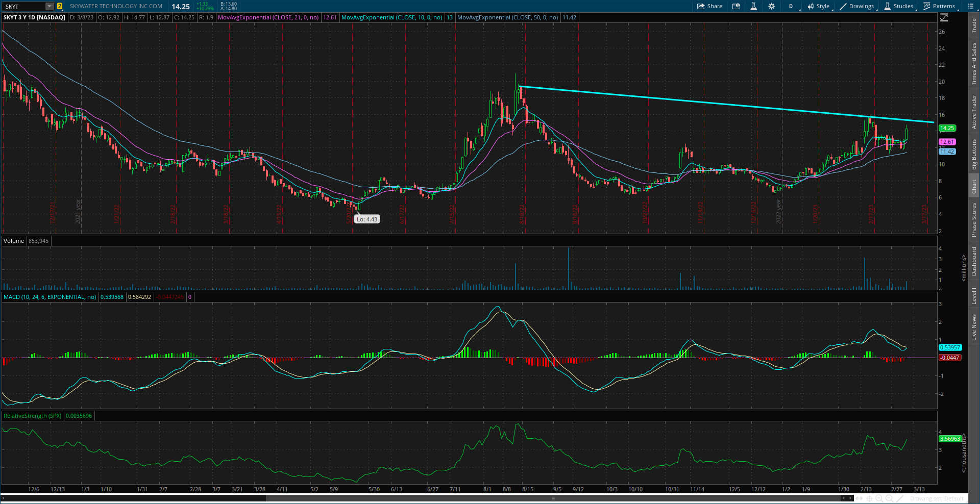
Task: Click the Lo: 4.43 low price bubble
Action: click(367, 219)
